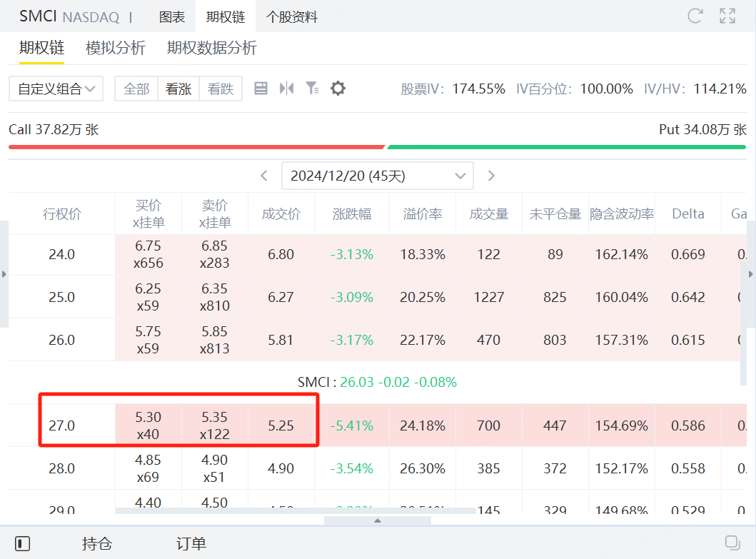
Task: Open the 自定义组合 dropdown
Action: pyautogui.click(x=56, y=89)
